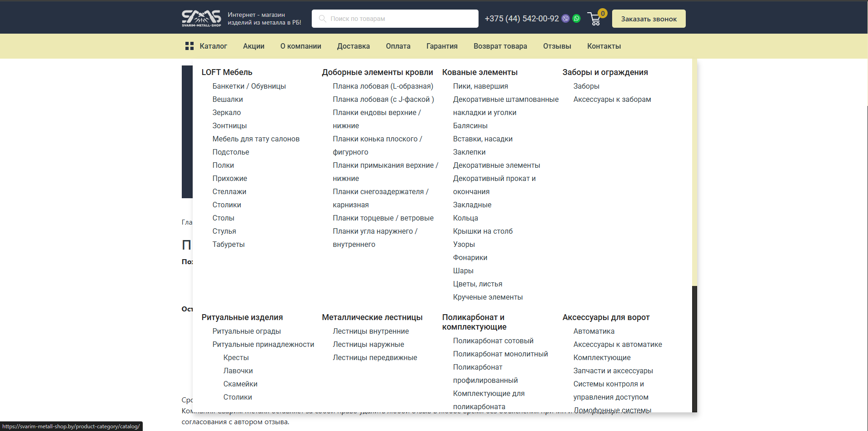This screenshot has height=431, width=868.
Task: Choose the Табуреты subcategory
Action: coord(229,244)
